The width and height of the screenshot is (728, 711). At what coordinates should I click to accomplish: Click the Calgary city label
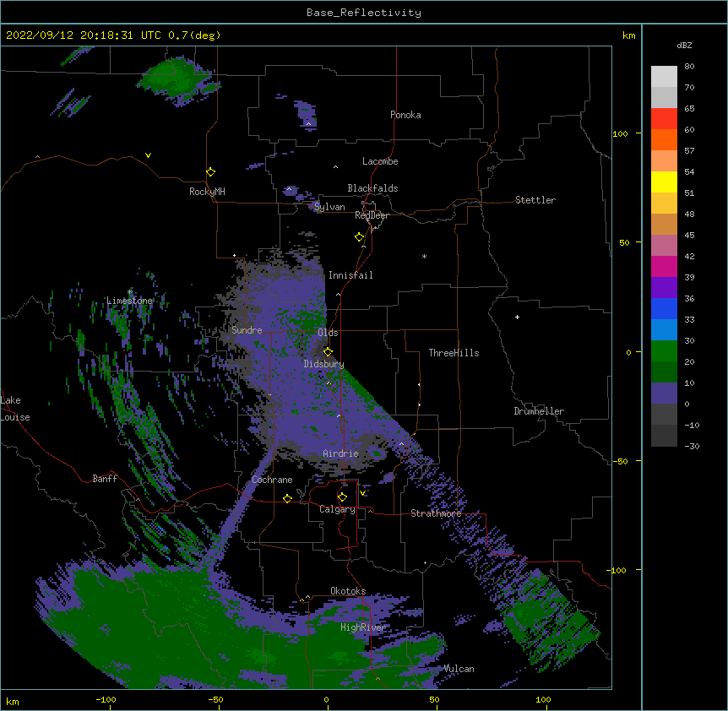coord(337,509)
